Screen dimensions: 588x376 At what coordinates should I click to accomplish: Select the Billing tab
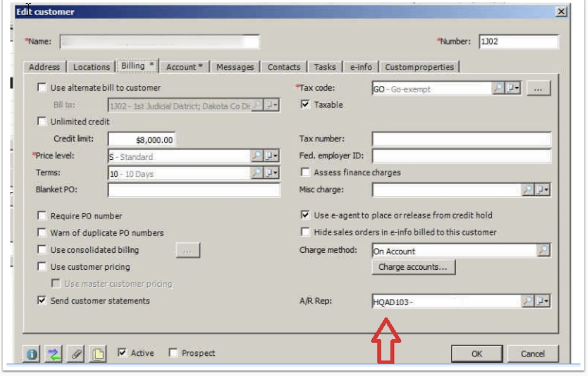pos(137,65)
